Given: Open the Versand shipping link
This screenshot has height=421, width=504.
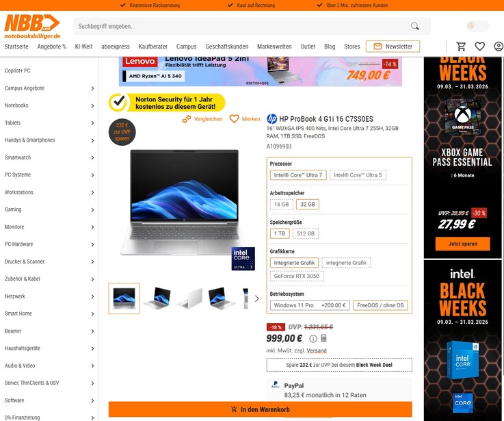Looking at the screenshot, I should [317, 350].
